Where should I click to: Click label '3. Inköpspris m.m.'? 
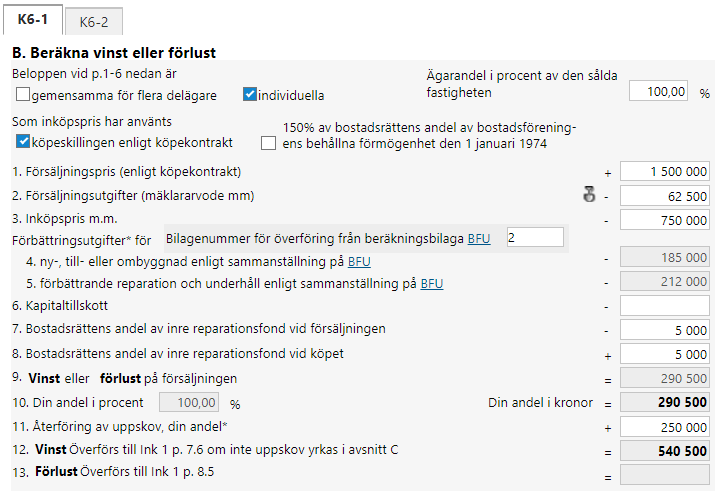[x=64, y=219]
